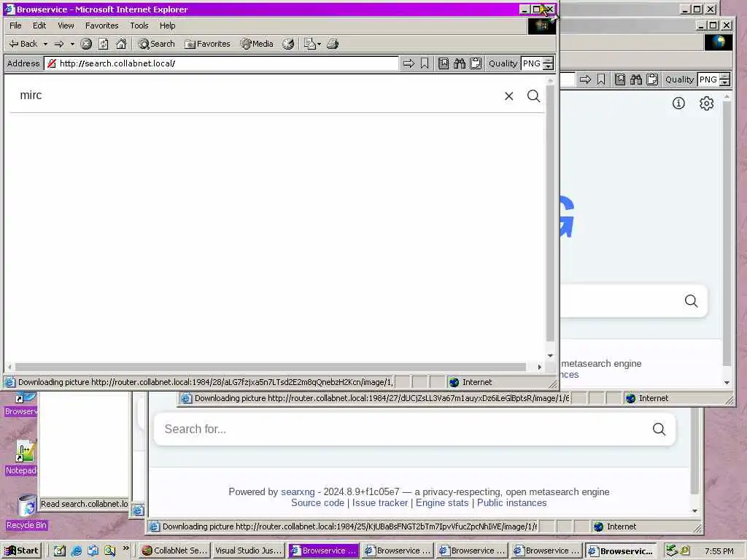Click the Forward arrow in the IE toolbar
This screenshot has width=747, height=560.
tap(59, 44)
